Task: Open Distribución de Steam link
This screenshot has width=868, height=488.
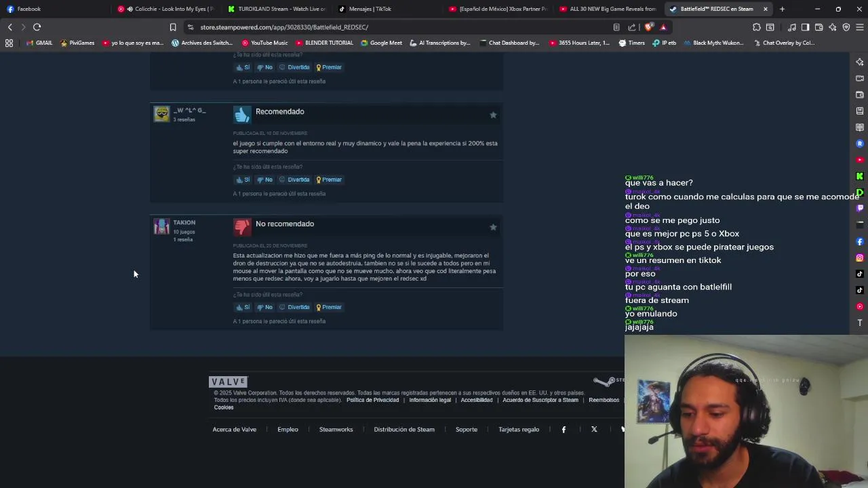Action: coord(404,430)
